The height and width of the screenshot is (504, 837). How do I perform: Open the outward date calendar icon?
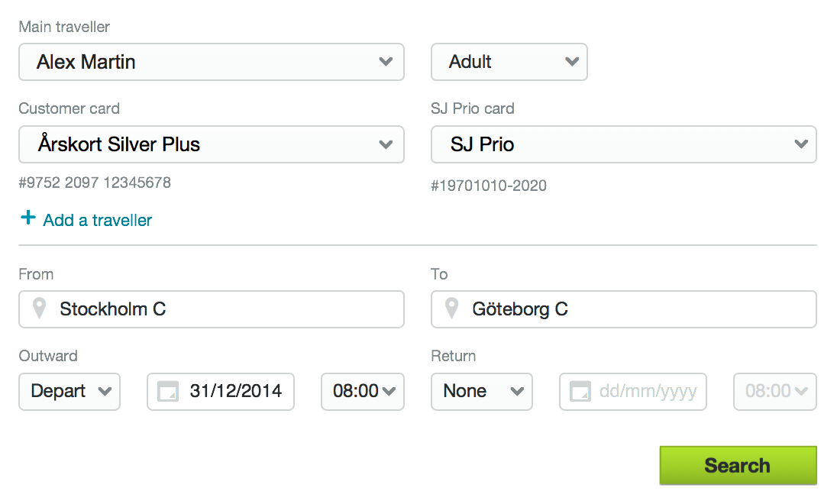[167, 392]
